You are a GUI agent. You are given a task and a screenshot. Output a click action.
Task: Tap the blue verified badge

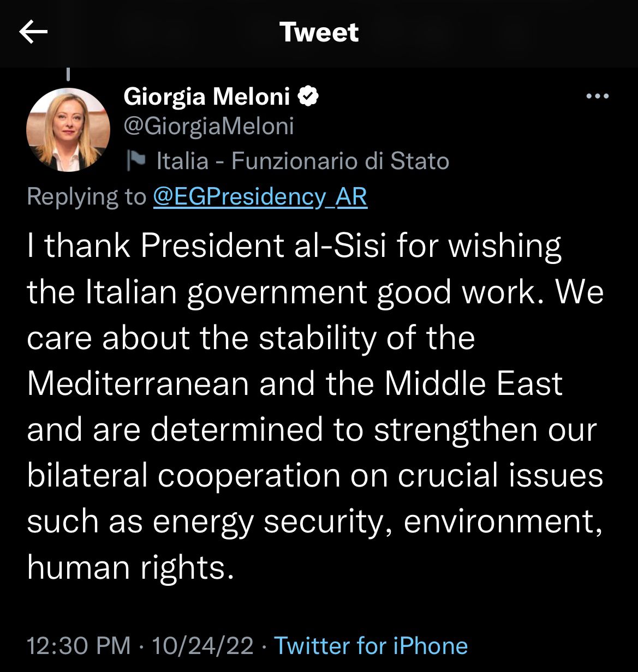[x=308, y=97]
